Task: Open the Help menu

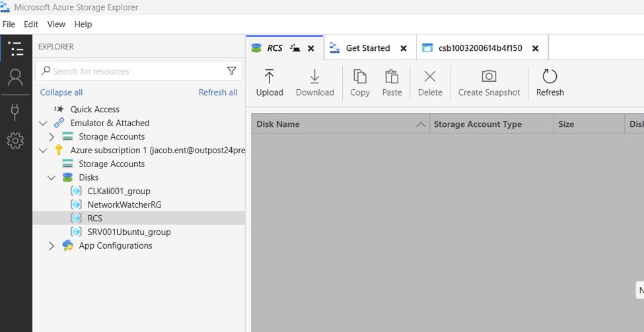Action: point(83,24)
